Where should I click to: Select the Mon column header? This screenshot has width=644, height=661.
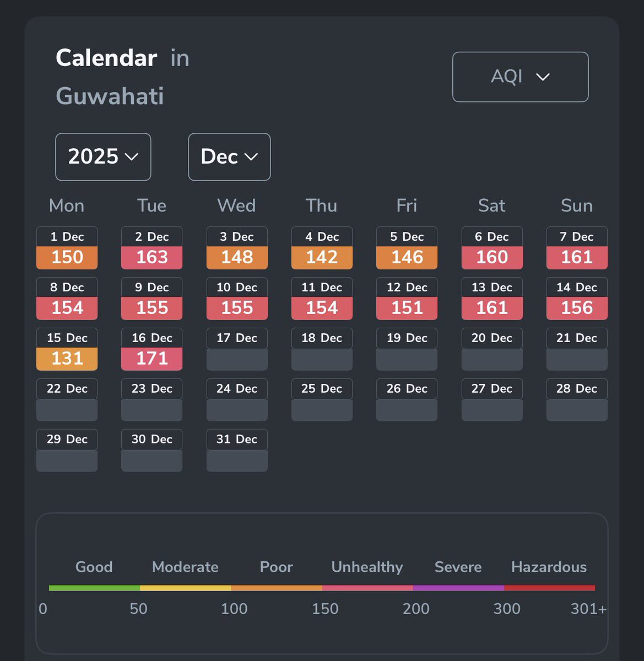[x=66, y=205]
